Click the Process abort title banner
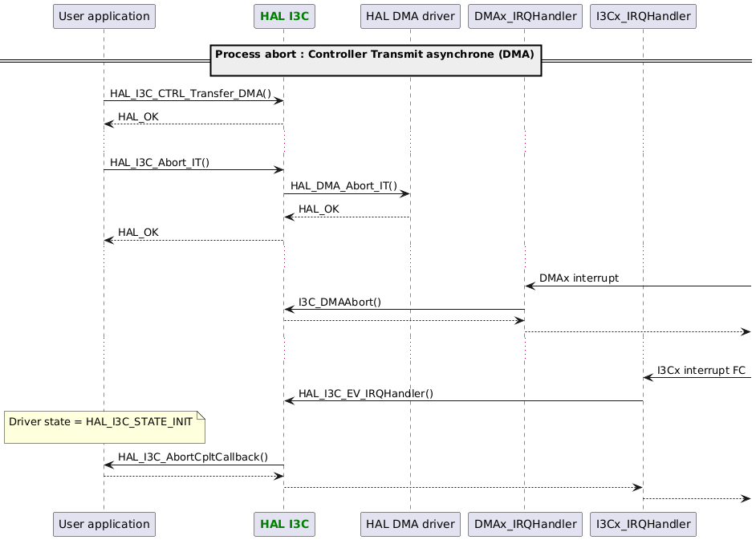Viewport: 756px width, 540px height. pos(376,55)
